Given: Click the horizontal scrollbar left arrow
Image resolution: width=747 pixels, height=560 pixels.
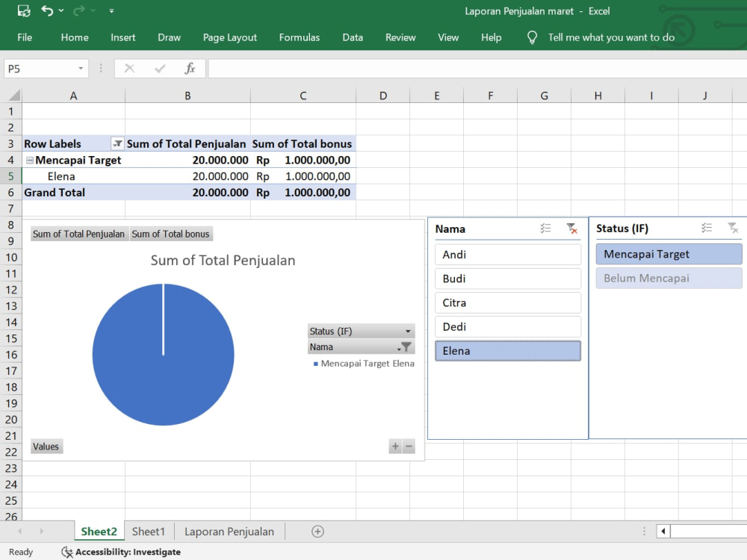Looking at the screenshot, I should [663, 531].
